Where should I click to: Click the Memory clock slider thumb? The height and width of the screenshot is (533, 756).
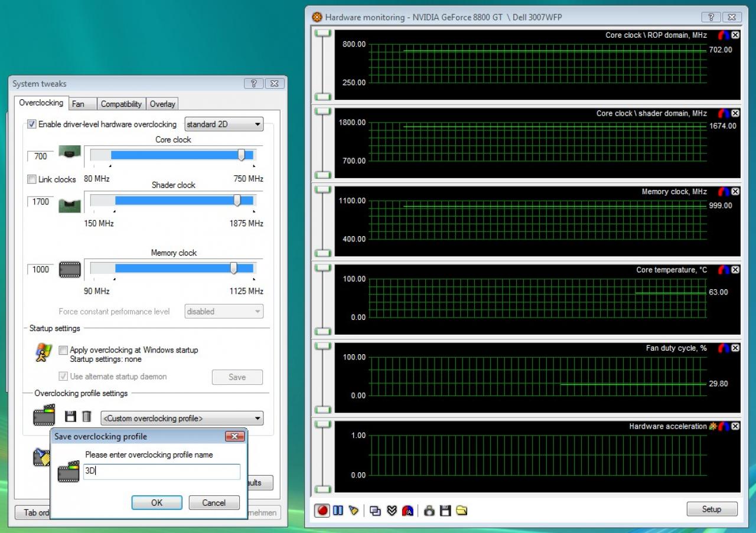click(x=234, y=268)
